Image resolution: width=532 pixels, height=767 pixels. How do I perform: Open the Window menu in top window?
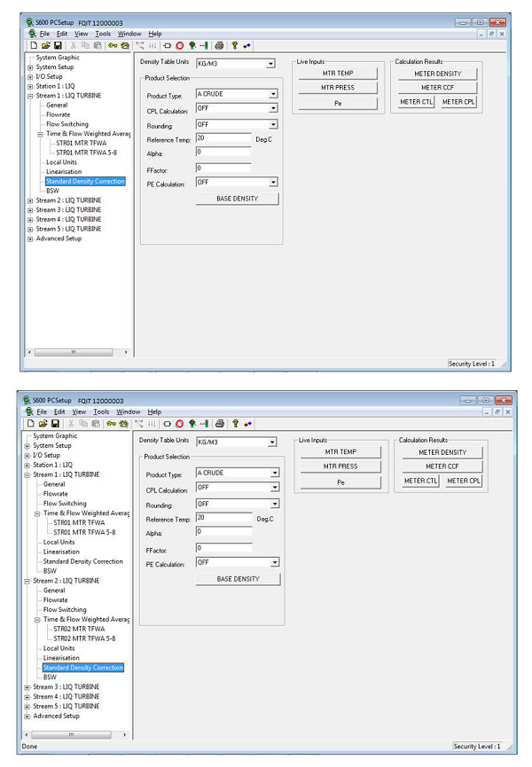coord(129,34)
